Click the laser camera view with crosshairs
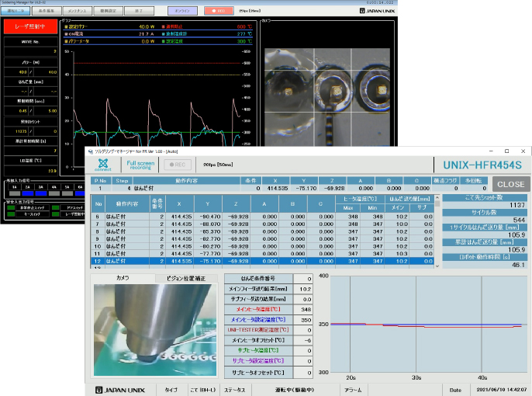This screenshot has height=396, width=532. coord(327,98)
